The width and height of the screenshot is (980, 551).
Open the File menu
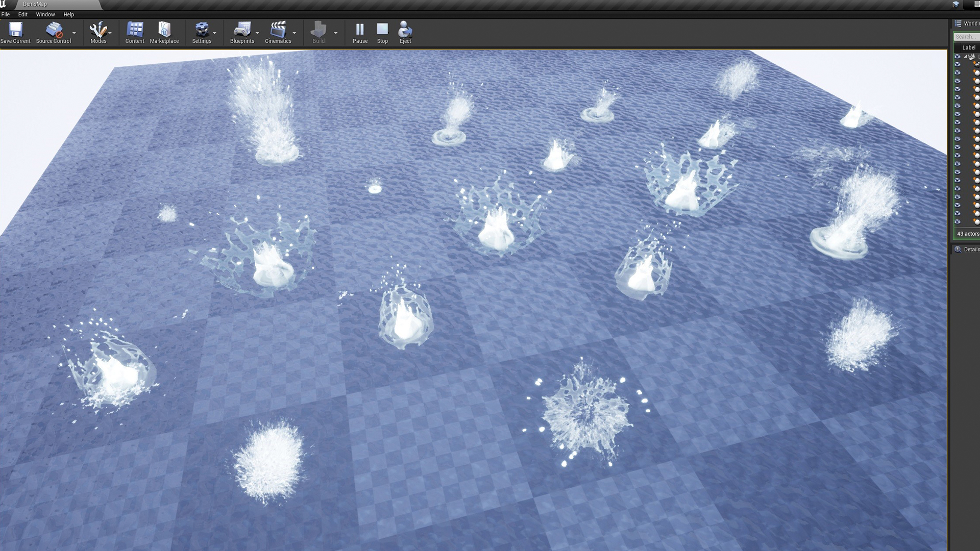coord(6,14)
